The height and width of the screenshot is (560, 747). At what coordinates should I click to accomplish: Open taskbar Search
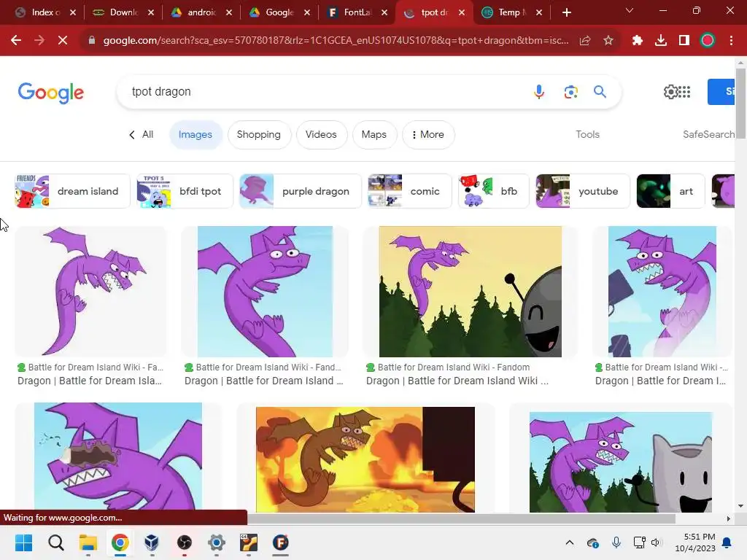(55, 542)
